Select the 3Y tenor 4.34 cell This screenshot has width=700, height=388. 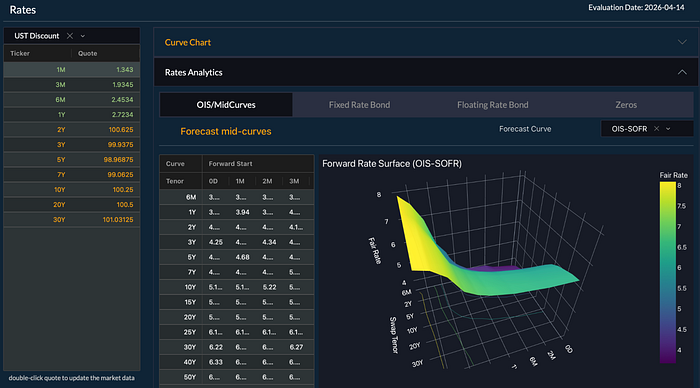click(x=269, y=242)
